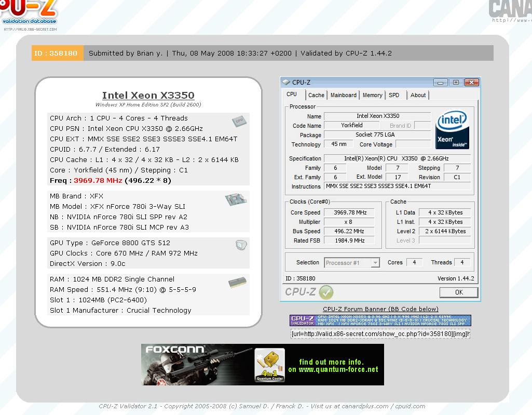Click the GPU Type GeForce 8800 GTS line

(x=110, y=243)
